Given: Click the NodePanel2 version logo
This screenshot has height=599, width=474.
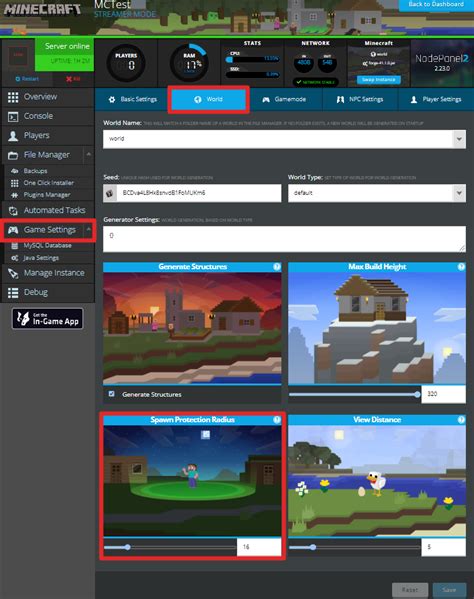Looking at the screenshot, I should [x=442, y=63].
